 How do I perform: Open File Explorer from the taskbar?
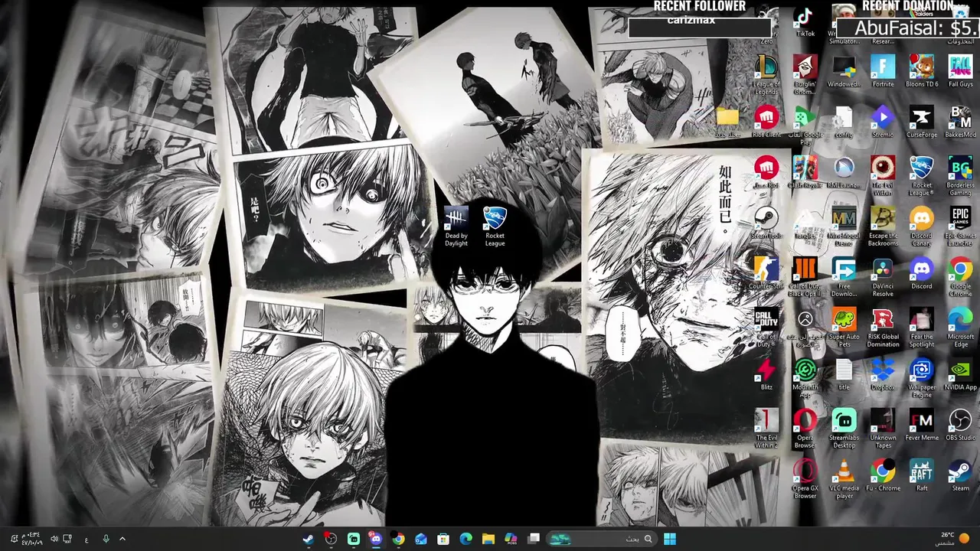coord(488,539)
